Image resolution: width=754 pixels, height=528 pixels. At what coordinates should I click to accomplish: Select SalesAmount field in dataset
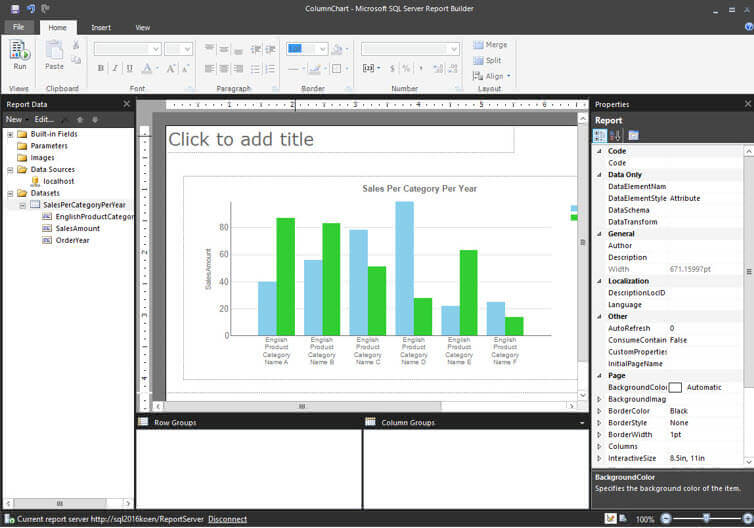click(x=77, y=229)
